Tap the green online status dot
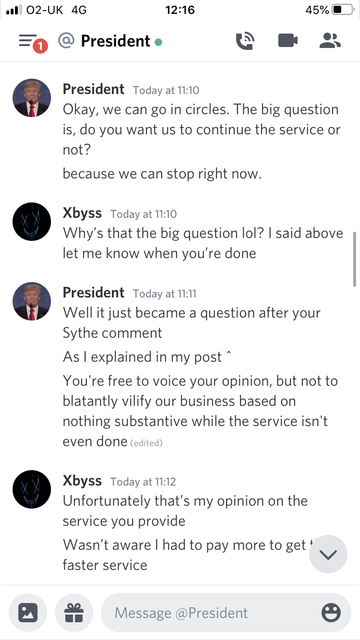The image size is (360, 640). click(x=158, y=42)
